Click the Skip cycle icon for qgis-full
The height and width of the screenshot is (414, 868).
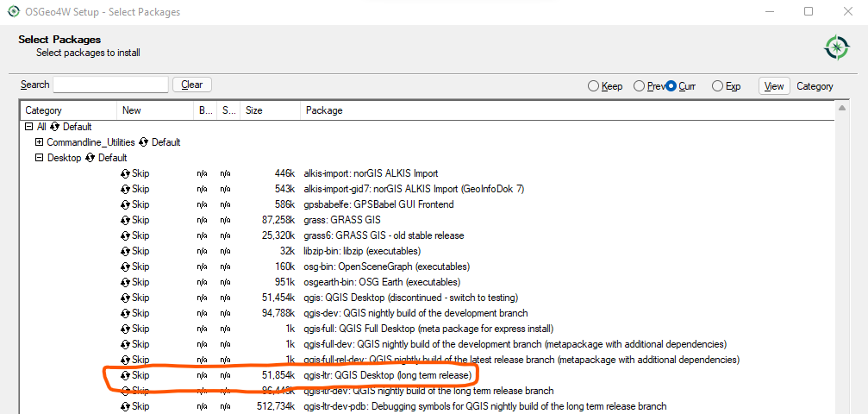[x=126, y=329]
